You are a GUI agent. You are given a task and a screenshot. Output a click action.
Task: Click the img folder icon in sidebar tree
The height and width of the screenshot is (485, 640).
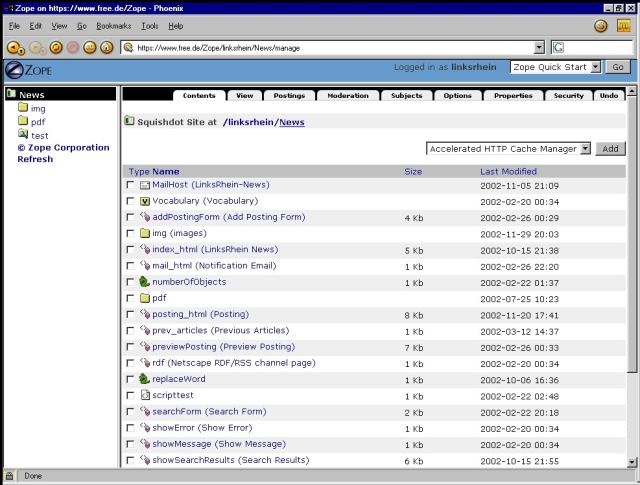click(x=22, y=108)
